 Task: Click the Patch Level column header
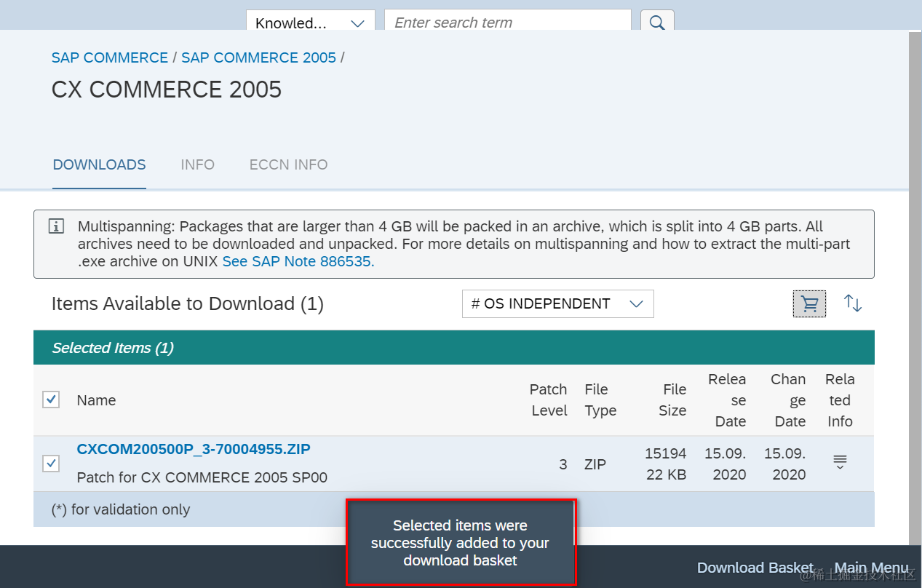coord(549,400)
